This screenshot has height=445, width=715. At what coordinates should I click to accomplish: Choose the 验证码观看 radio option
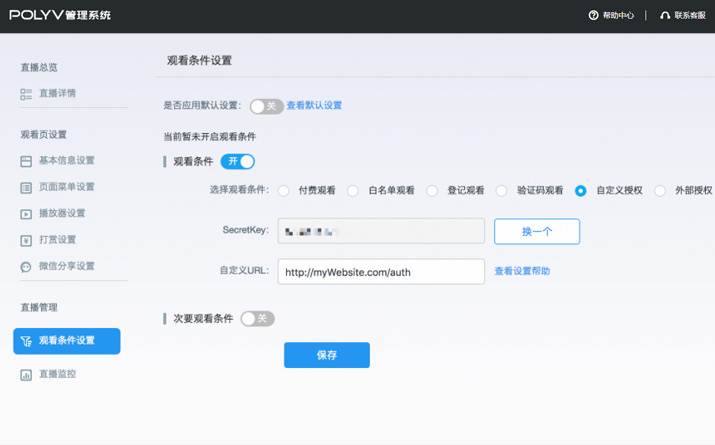[x=502, y=191]
